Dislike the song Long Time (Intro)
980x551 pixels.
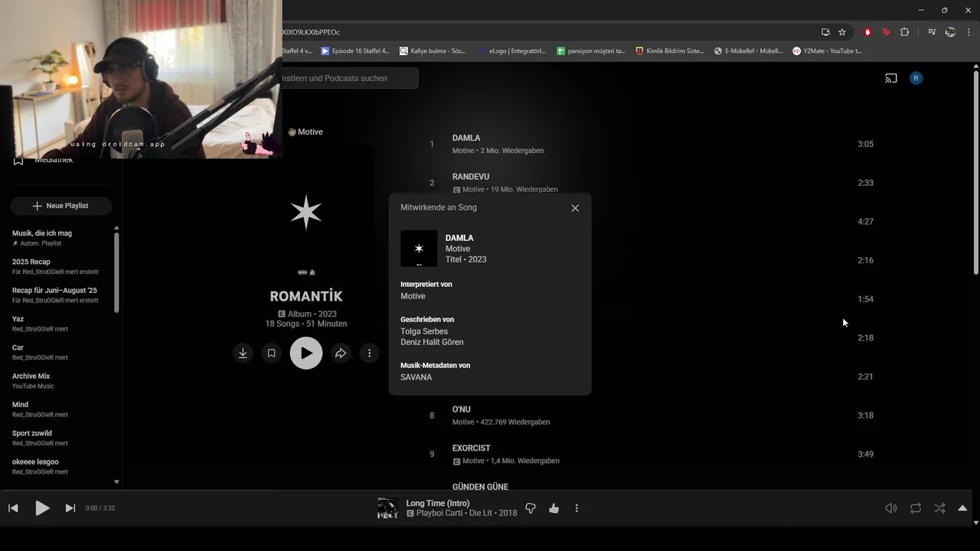(x=530, y=508)
